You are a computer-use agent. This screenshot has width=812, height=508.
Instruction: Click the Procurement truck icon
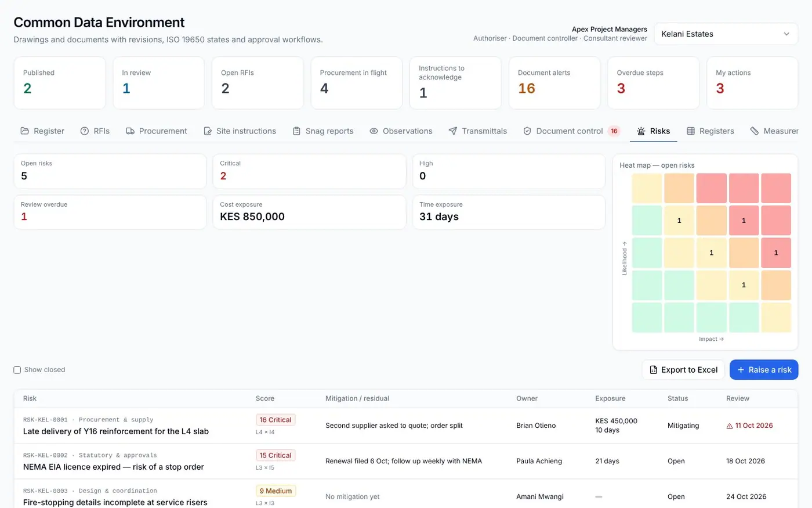(x=130, y=131)
